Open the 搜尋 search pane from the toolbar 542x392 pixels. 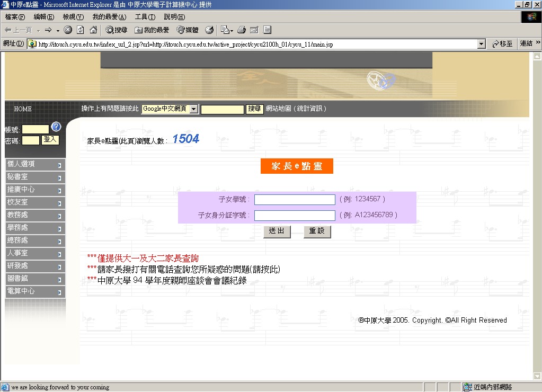(117, 30)
